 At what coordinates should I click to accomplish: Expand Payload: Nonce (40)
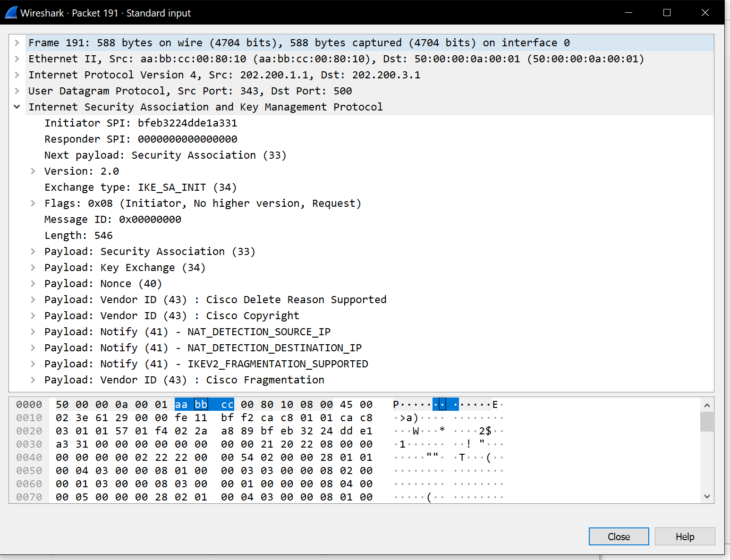[x=33, y=284]
